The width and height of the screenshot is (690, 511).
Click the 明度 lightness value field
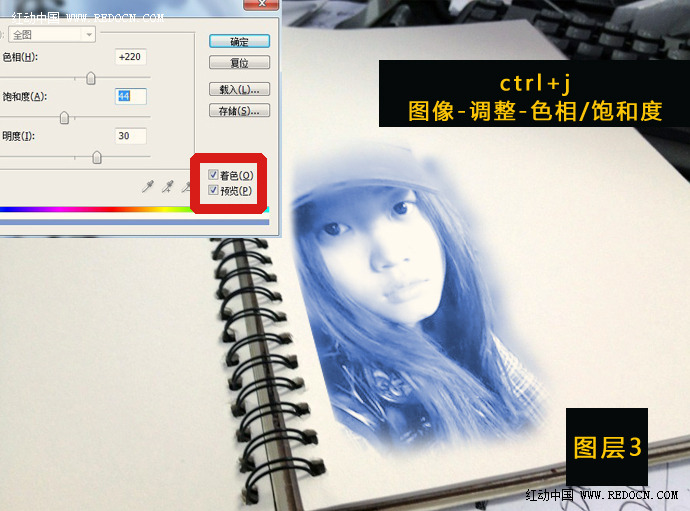pyautogui.click(x=130, y=136)
